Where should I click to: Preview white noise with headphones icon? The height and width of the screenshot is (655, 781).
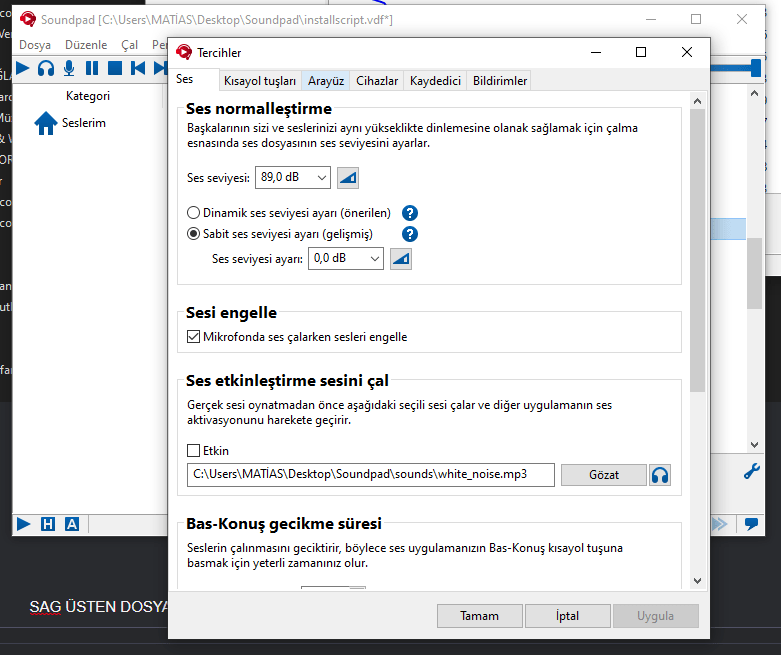(660, 475)
